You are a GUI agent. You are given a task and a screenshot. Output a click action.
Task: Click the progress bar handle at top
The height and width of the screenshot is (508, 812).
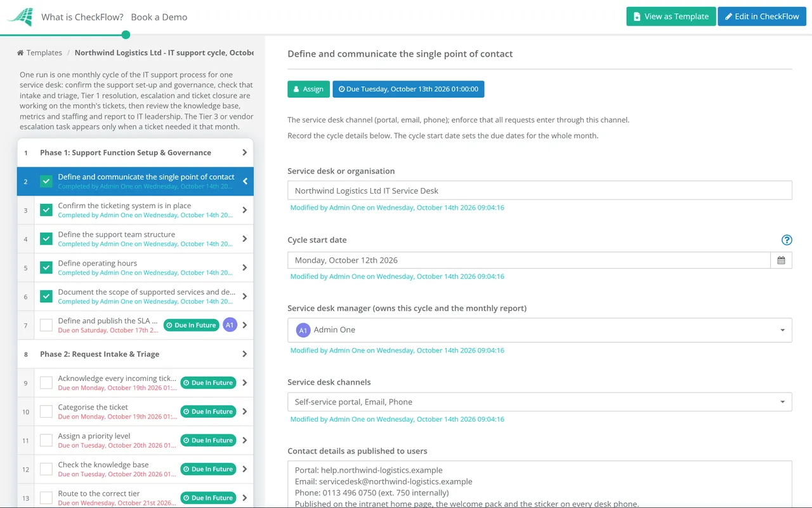[126, 35]
